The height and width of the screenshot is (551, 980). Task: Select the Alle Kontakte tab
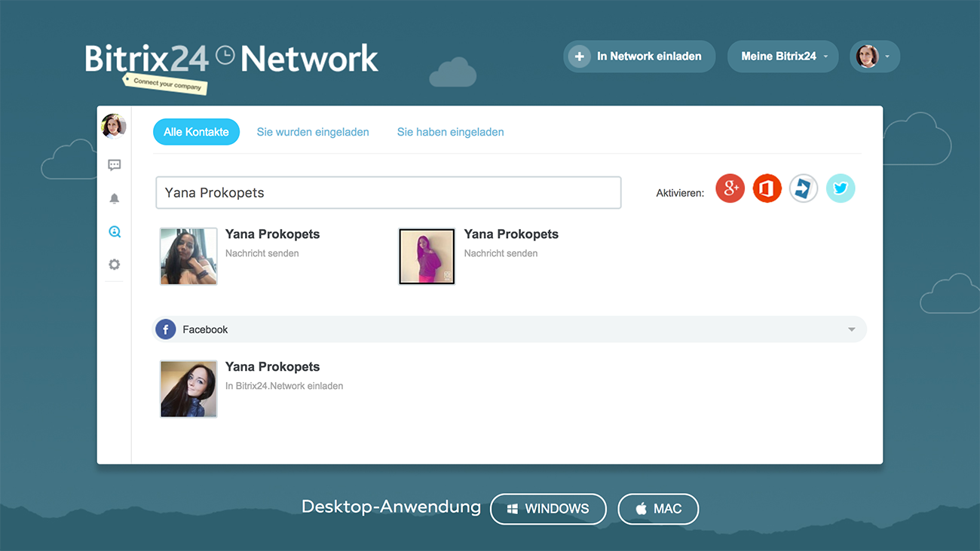(196, 132)
